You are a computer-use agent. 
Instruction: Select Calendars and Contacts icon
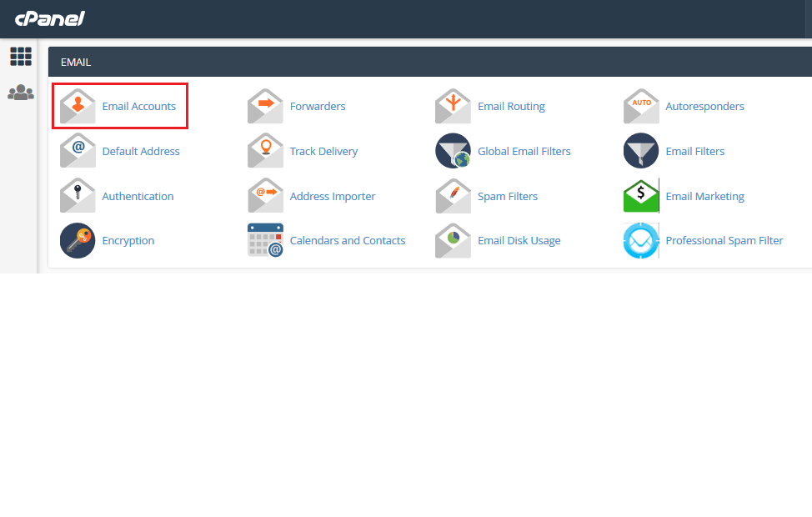coord(265,240)
